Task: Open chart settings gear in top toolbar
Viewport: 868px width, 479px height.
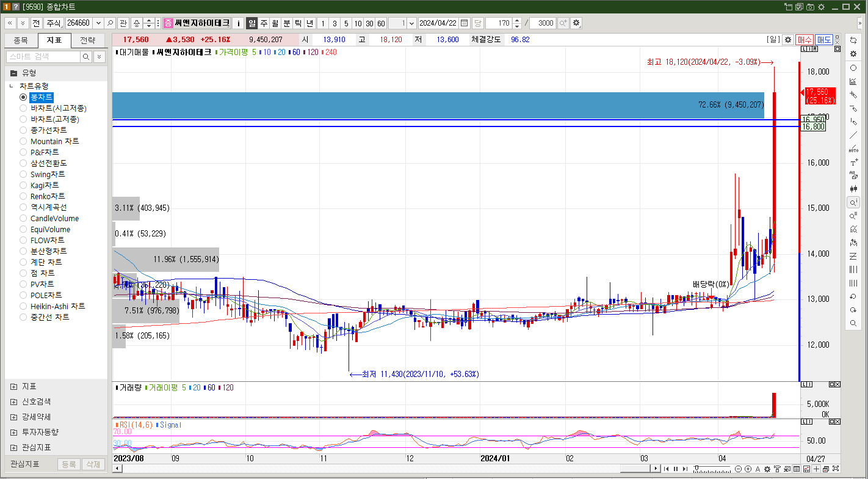Action: (x=576, y=23)
